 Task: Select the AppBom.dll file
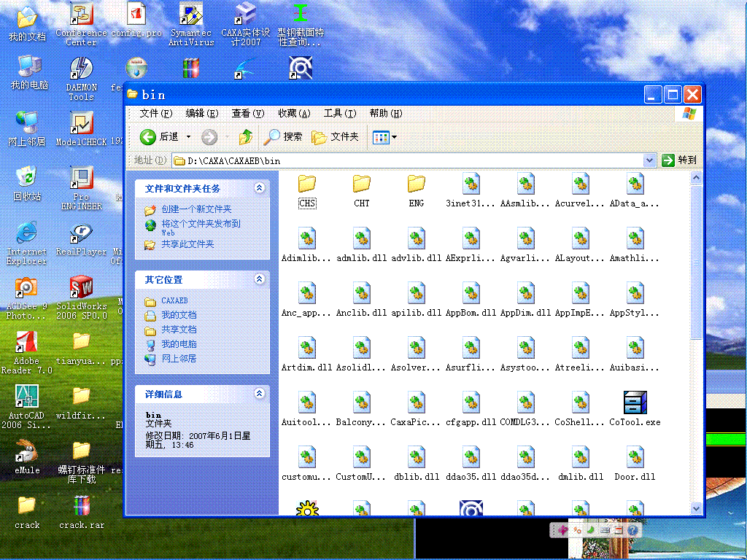click(x=471, y=301)
